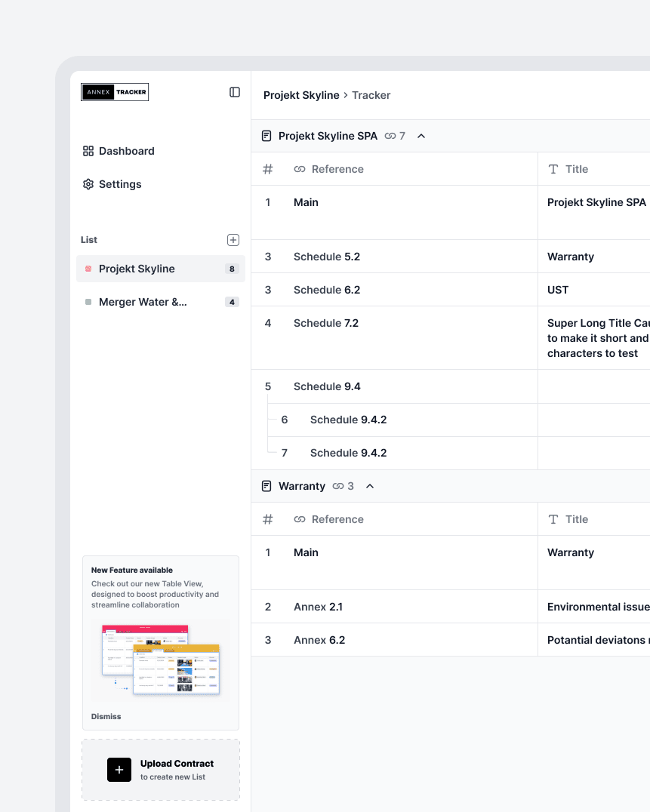Toggle the sidebar collapse icon

coord(235,92)
